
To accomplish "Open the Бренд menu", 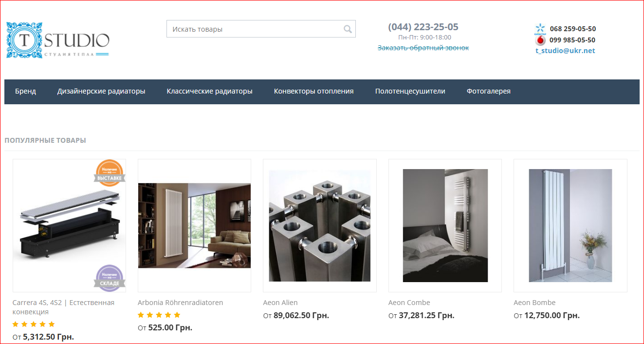I will tap(25, 91).
